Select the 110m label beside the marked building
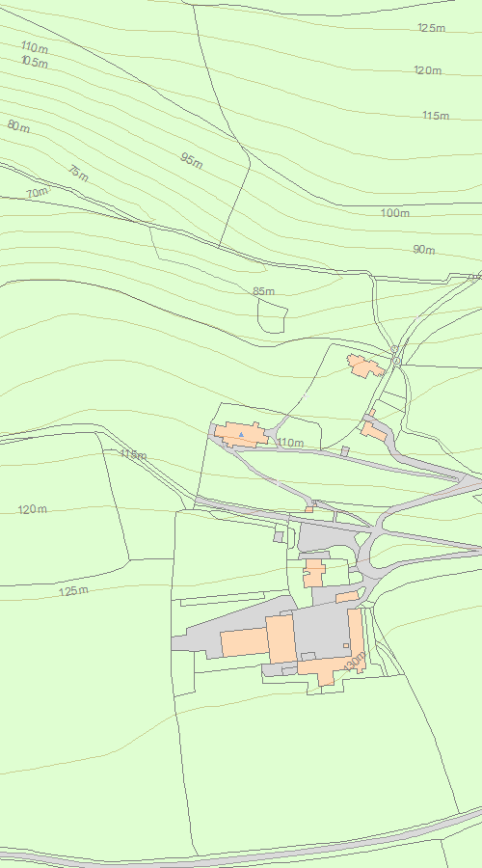This screenshot has height=868, width=482. pos(290,443)
